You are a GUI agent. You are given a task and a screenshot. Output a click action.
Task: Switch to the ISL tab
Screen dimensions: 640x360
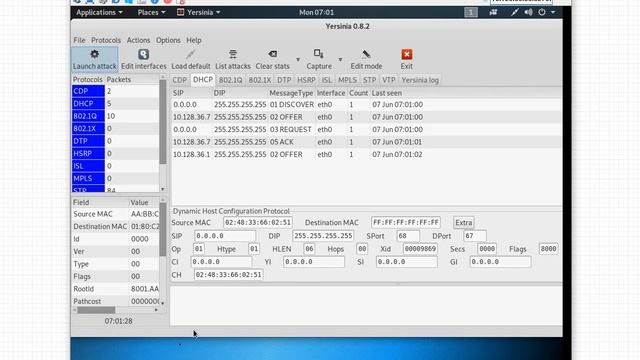coord(327,80)
